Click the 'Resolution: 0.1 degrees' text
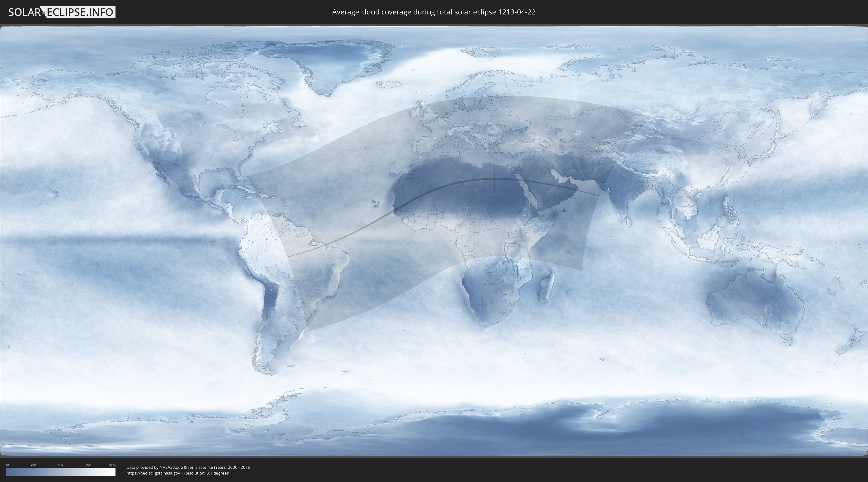Image resolution: width=868 pixels, height=482 pixels. pos(206,473)
